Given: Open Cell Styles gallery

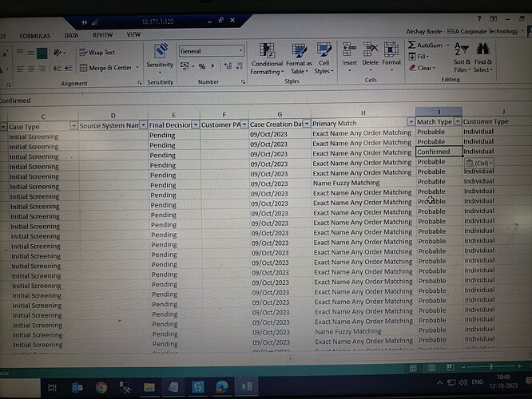Looking at the screenshot, I should 324,57.
